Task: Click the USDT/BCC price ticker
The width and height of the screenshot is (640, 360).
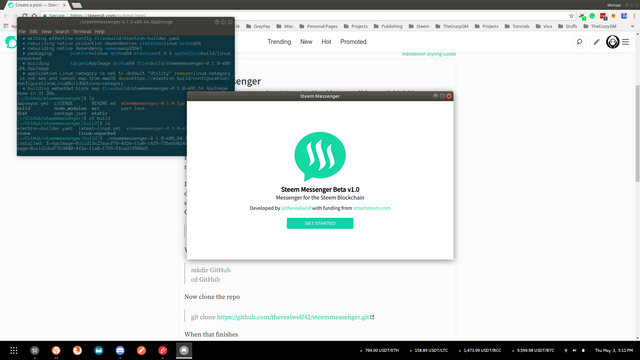Action: pyautogui.click(x=480, y=350)
